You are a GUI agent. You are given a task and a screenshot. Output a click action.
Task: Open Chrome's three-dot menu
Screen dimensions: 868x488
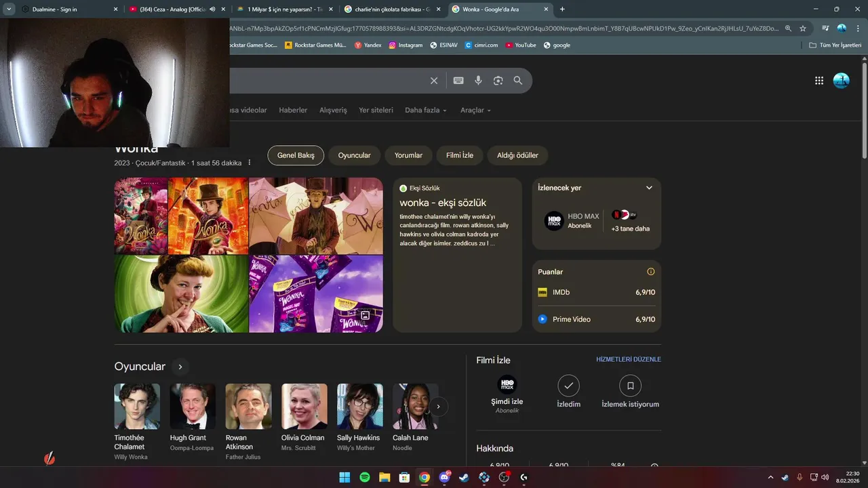point(857,28)
